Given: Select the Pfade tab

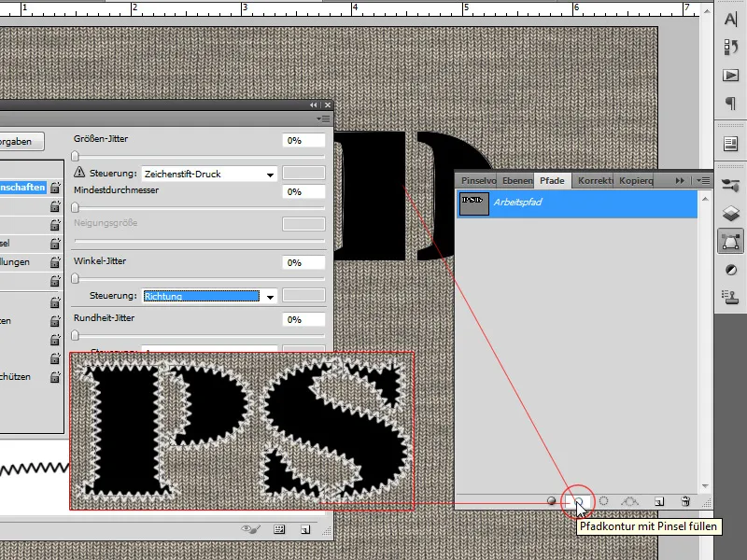Looking at the screenshot, I should click(552, 180).
